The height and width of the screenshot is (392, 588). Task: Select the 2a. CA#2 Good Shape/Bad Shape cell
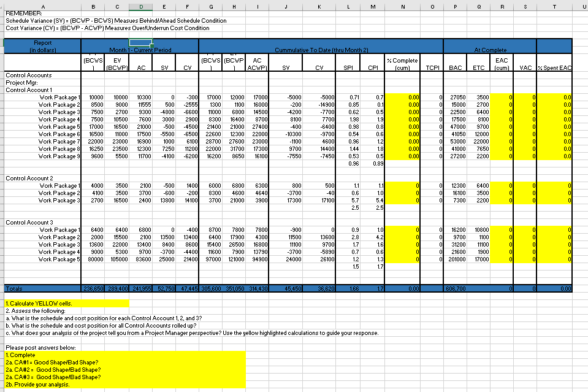(x=125, y=370)
